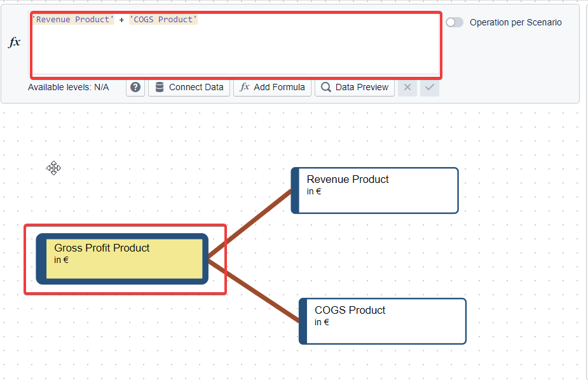Select the highlighted Gross Profit Product node
Viewport: 588px width, 383px height.
[x=124, y=258]
